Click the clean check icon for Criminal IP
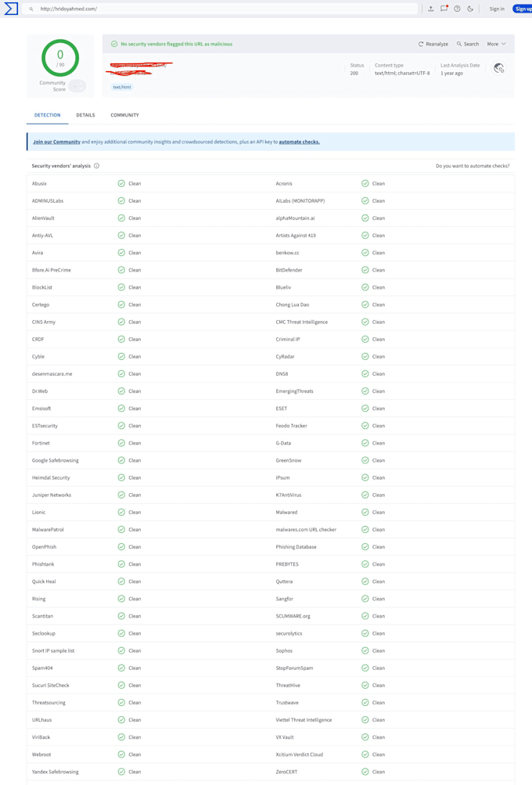This screenshot has width=532, height=785. [365, 340]
